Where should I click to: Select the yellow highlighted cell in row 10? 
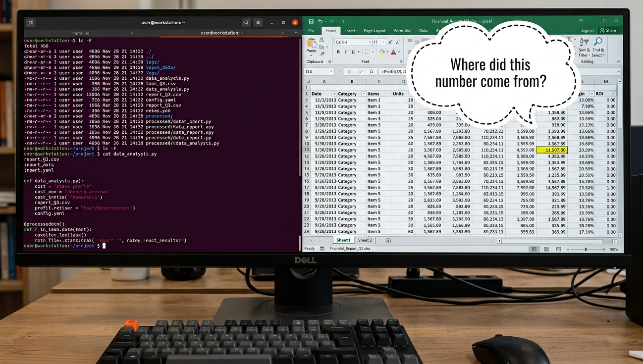coord(551,150)
